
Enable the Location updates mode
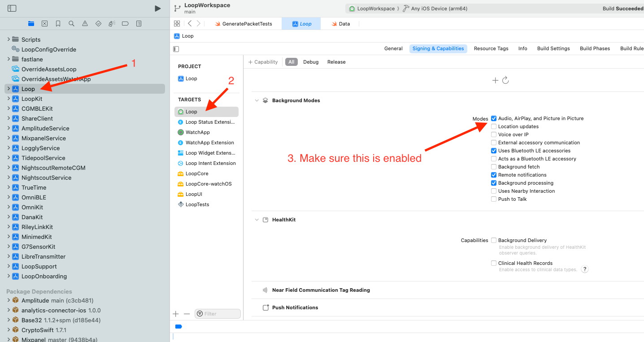pyautogui.click(x=494, y=126)
